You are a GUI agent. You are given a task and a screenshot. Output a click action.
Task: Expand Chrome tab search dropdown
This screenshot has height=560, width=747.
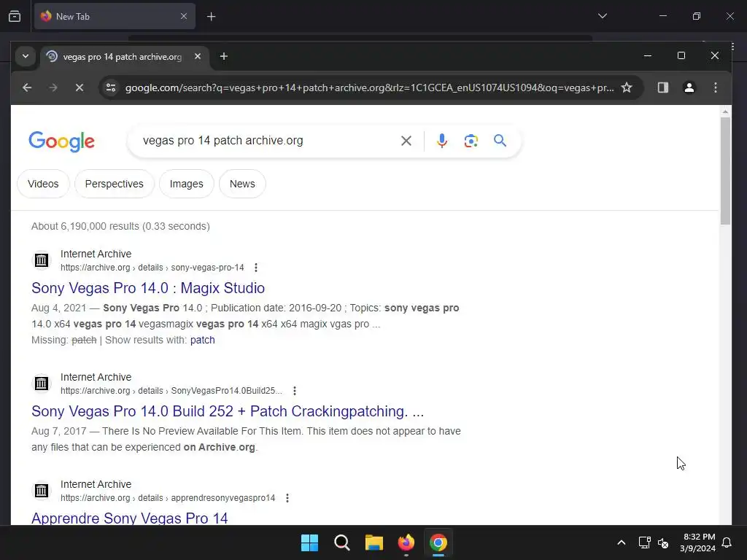coord(26,57)
